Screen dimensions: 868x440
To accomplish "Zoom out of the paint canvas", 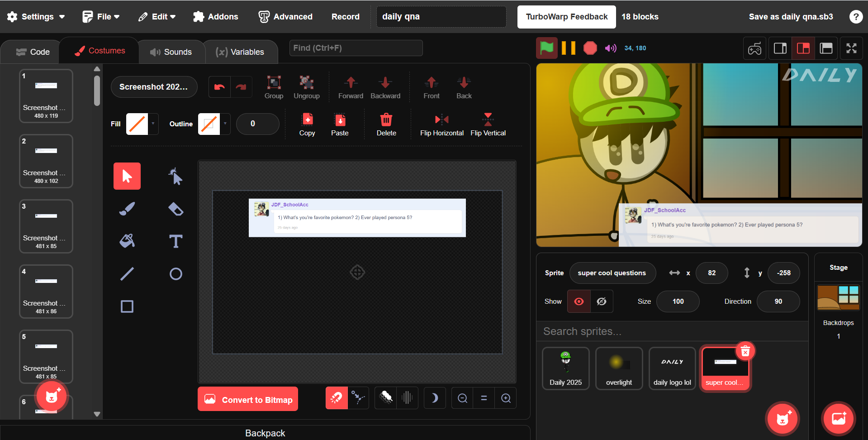I will [462, 398].
